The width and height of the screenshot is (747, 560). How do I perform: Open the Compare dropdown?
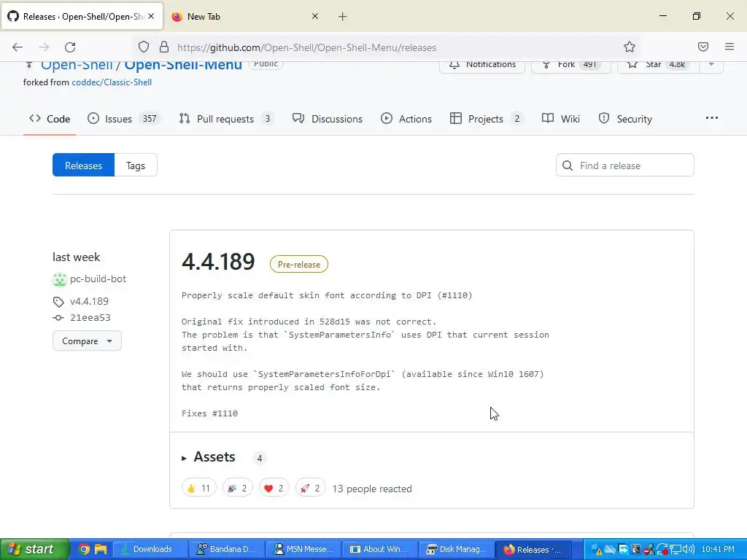(x=88, y=341)
